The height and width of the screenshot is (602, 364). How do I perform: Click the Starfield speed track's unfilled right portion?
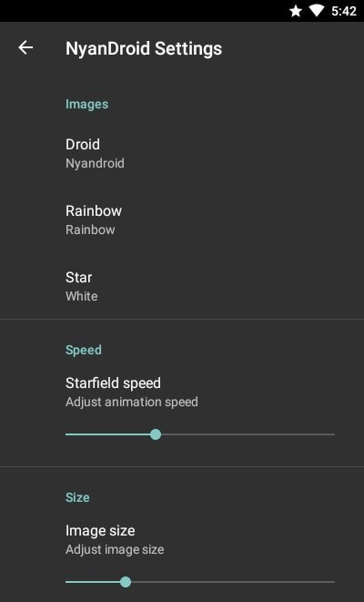point(248,434)
